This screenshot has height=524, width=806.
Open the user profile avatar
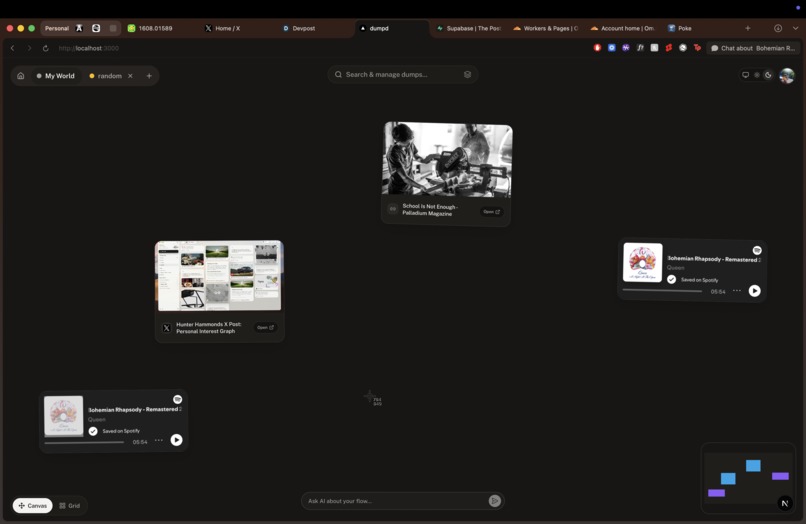coord(786,76)
